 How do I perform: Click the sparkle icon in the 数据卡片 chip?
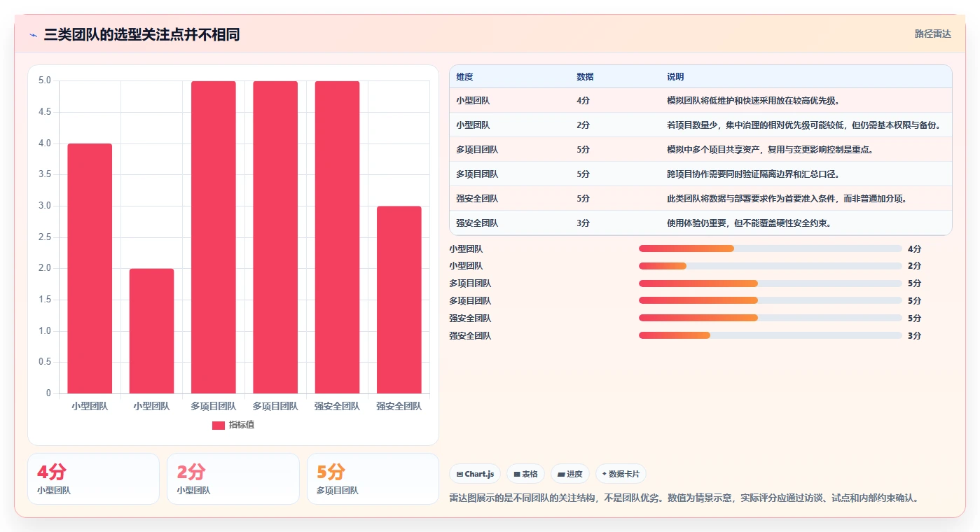tap(605, 474)
